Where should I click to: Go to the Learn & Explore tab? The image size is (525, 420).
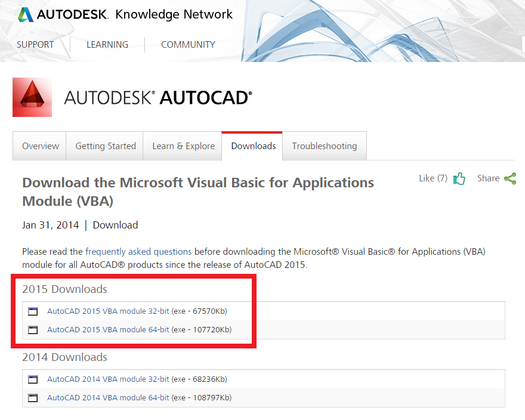point(183,146)
